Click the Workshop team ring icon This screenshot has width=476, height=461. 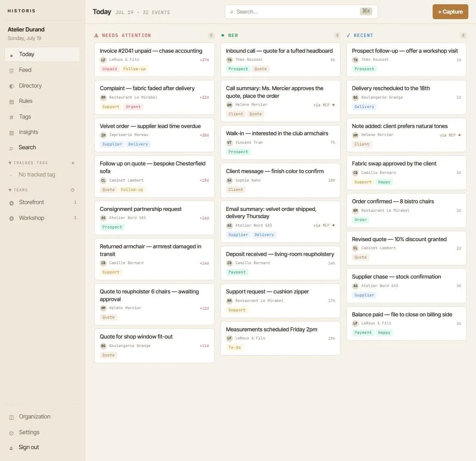[11, 218]
